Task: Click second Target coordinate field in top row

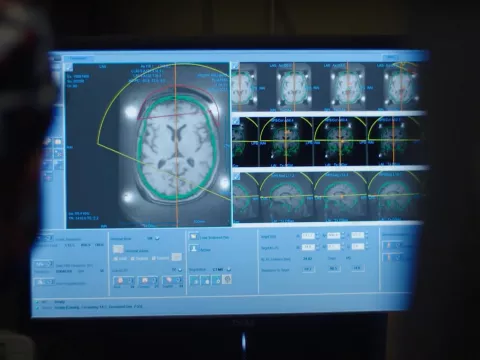Action: pyautogui.click(x=334, y=235)
